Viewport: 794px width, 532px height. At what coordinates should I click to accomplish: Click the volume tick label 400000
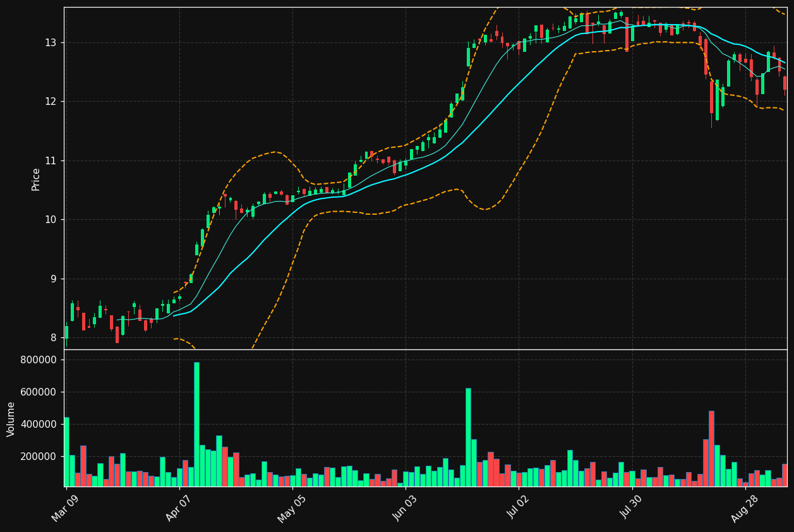[39, 425]
